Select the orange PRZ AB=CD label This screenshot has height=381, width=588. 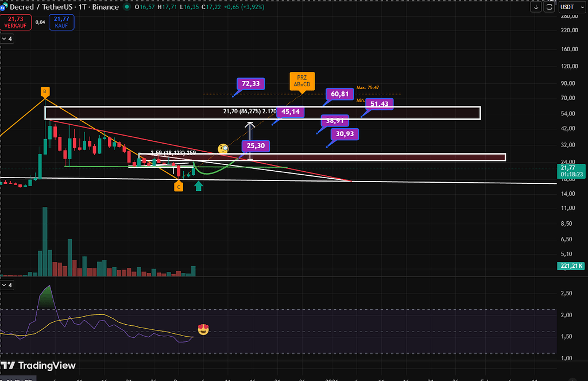click(301, 80)
